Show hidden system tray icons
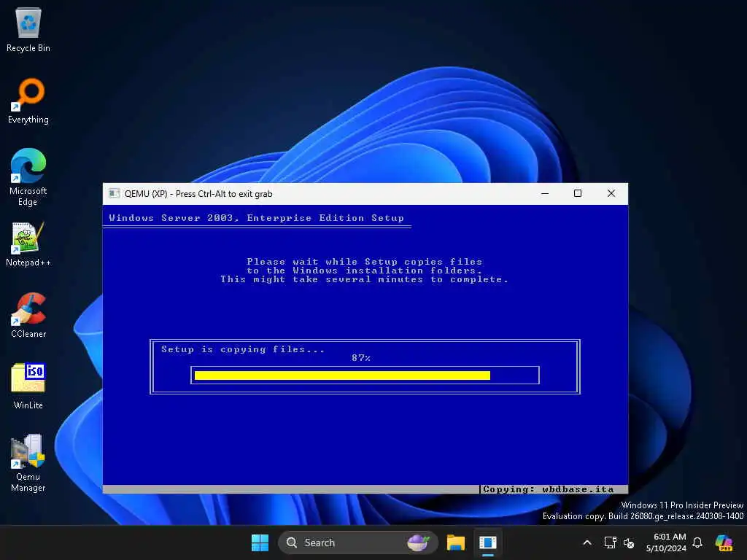 [x=587, y=542]
